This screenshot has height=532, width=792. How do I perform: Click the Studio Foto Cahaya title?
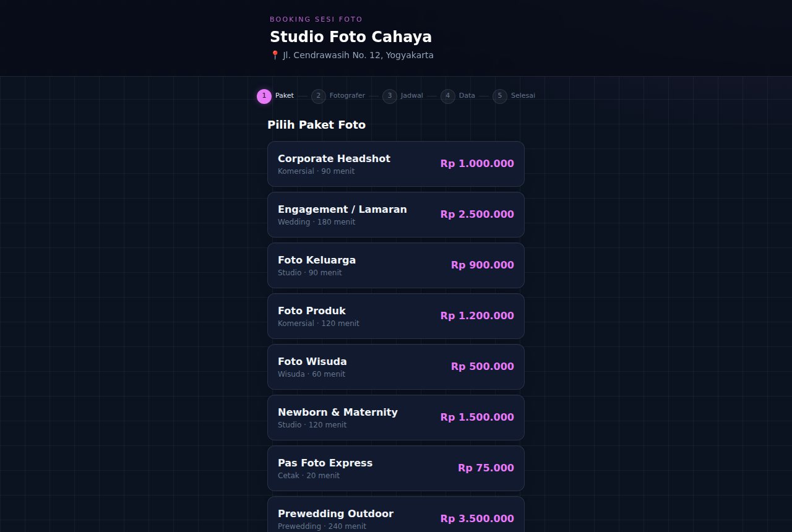coord(351,36)
